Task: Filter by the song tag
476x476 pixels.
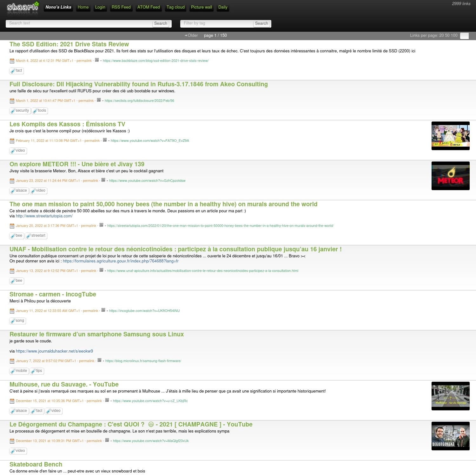Action: pos(18,321)
